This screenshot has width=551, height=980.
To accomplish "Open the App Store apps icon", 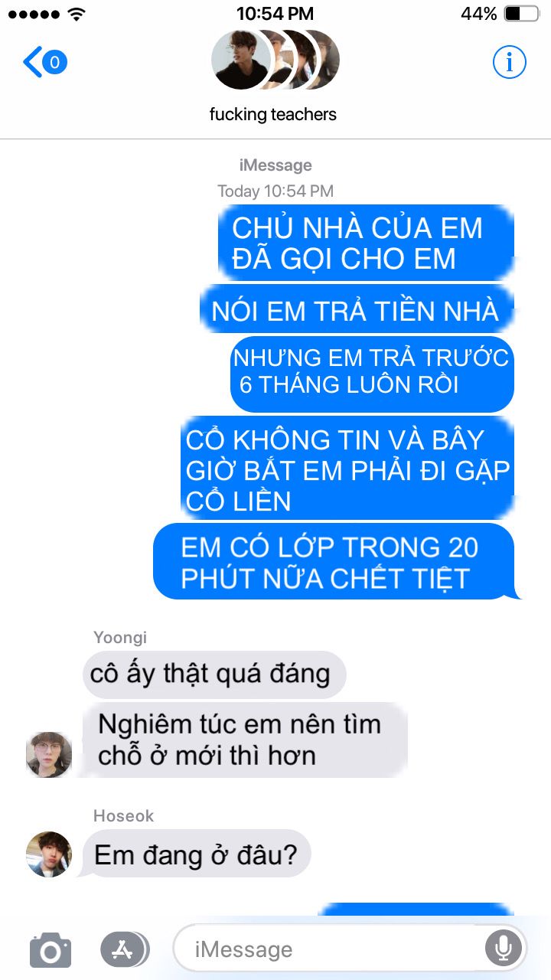I will pyautogui.click(x=125, y=950).
